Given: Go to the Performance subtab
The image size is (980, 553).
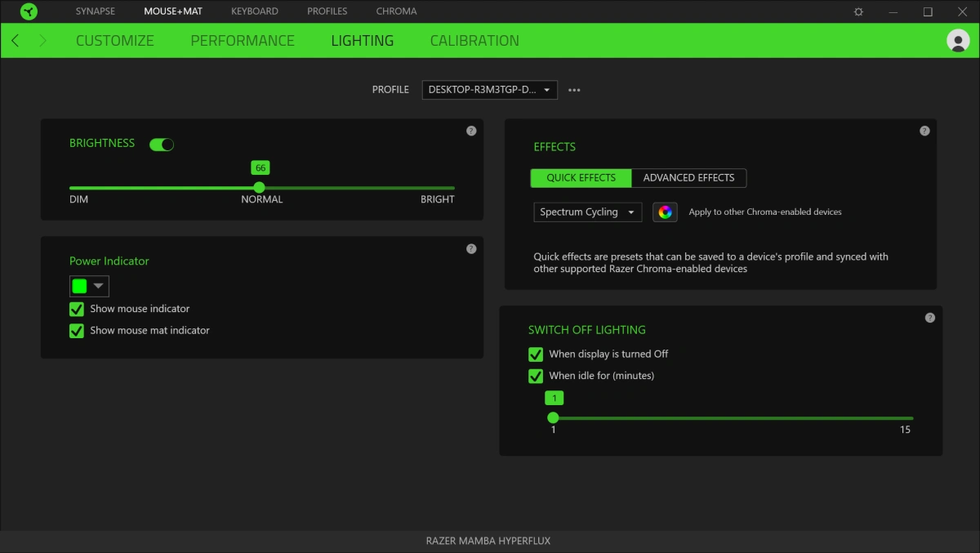Looking at the screenshot, I should coord(243,41).
